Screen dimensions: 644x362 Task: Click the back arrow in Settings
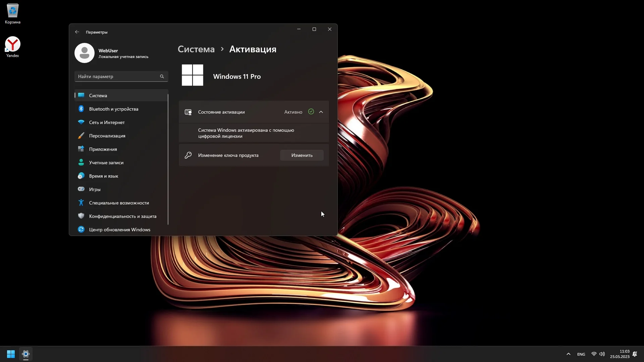pos(77,32)
